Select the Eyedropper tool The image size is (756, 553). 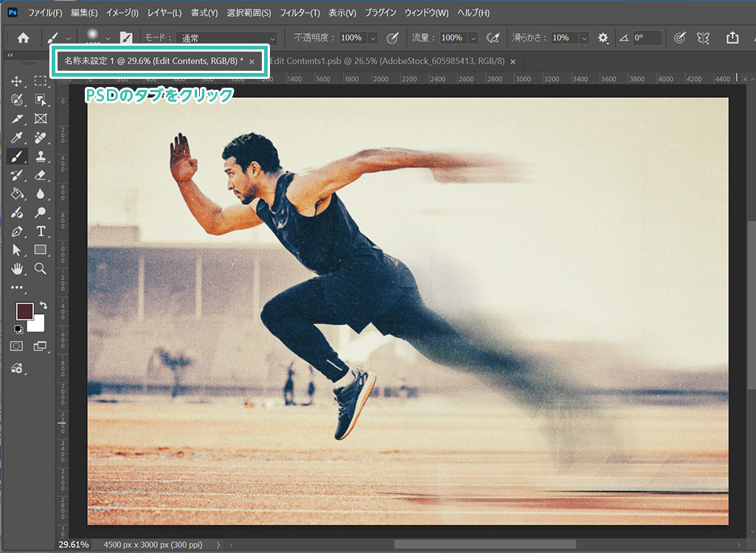17,137
